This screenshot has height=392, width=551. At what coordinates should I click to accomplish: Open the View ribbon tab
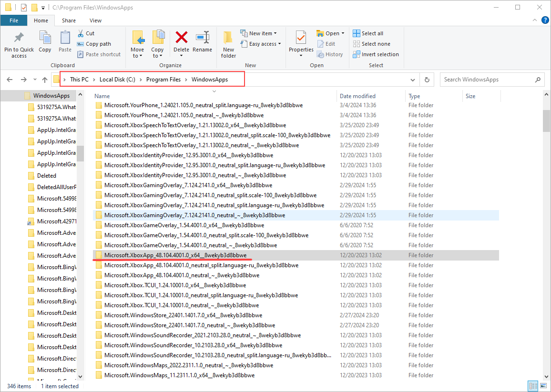pos(95,20)
